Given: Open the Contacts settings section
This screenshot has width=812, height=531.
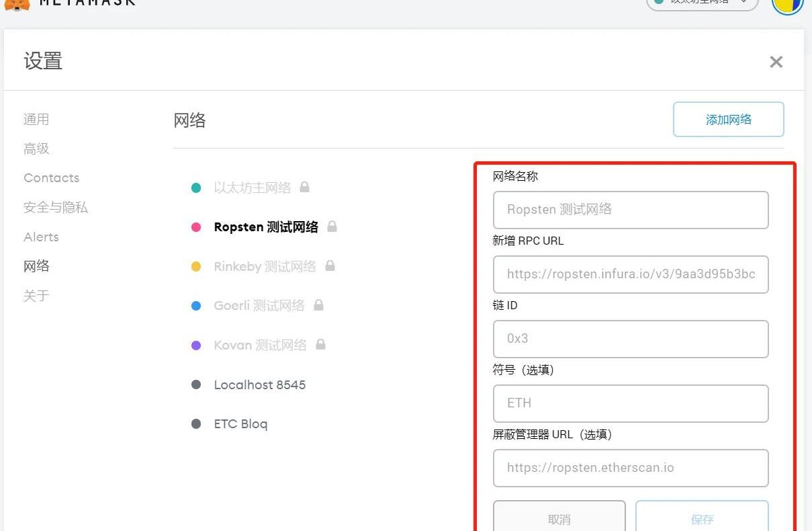Looking at the screenshot, I should [51, 178].
